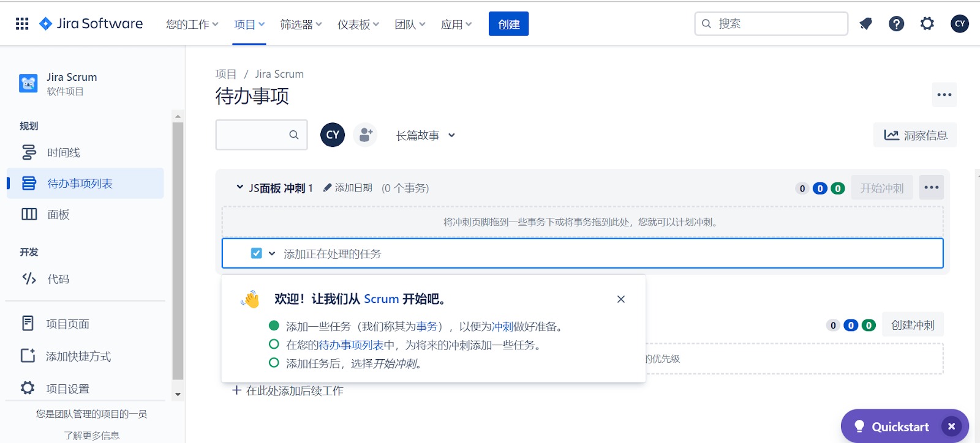Close the Scrum welcome popup
Screen dimensions: 980x443
[x=620, y=299]
